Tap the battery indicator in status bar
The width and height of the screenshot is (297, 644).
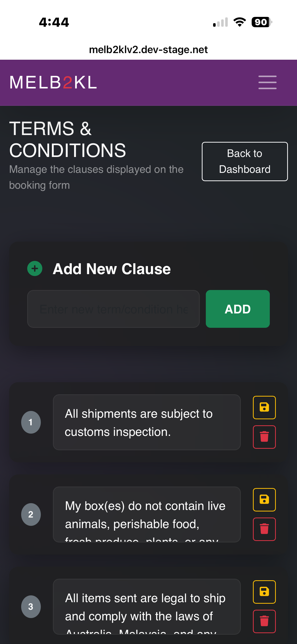[x=261, y=22]
